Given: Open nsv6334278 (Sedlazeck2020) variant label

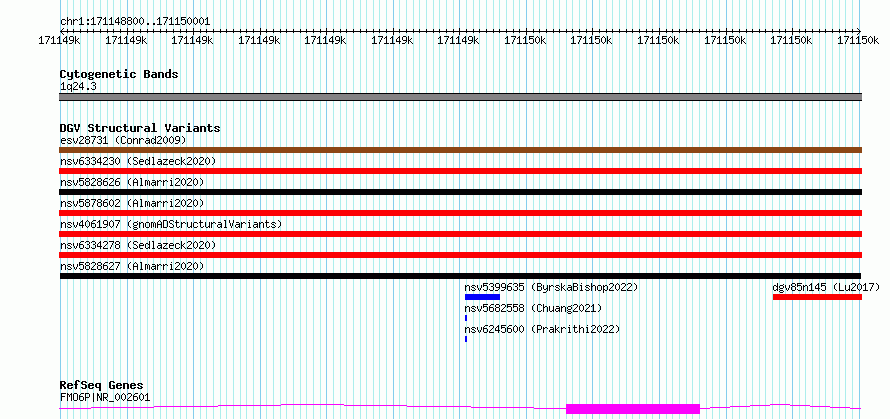Looking at the screenshot, I should [x=138, y=245].
